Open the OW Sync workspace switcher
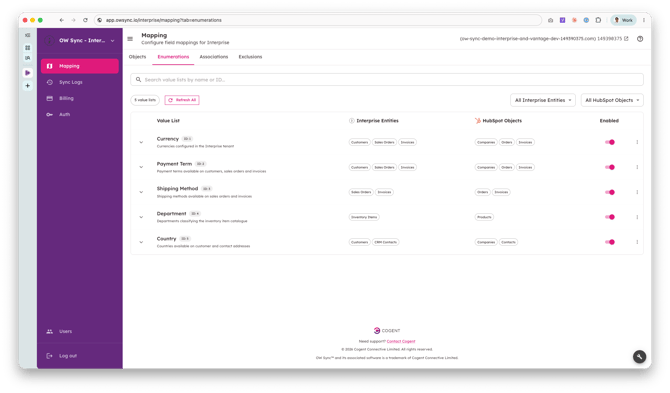This screenshot has height=393, width=670. 80,41
